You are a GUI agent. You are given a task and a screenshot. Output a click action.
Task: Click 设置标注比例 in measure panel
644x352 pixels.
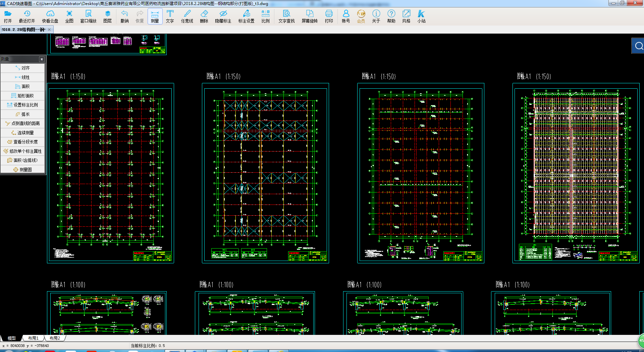[22, 105]
